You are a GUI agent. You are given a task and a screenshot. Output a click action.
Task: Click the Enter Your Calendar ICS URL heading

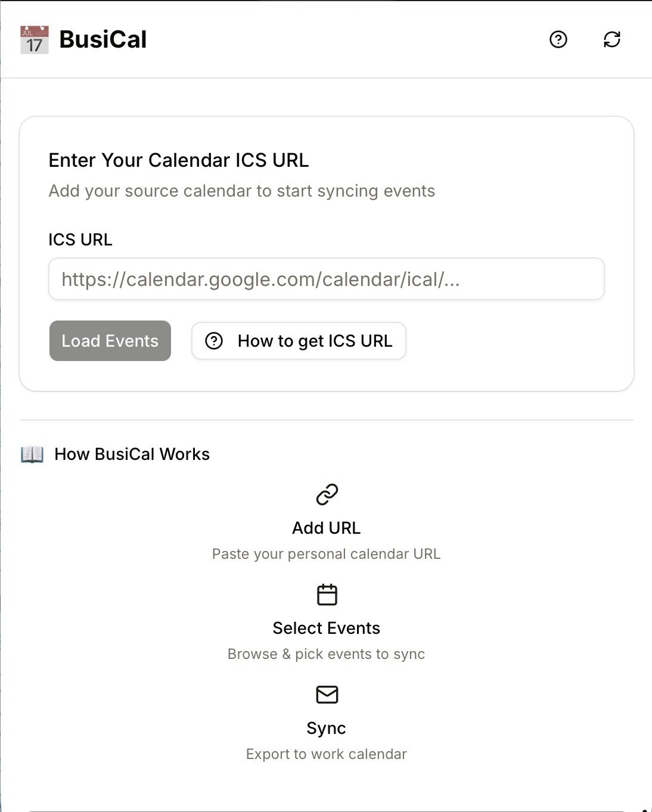tap(178, 160)
